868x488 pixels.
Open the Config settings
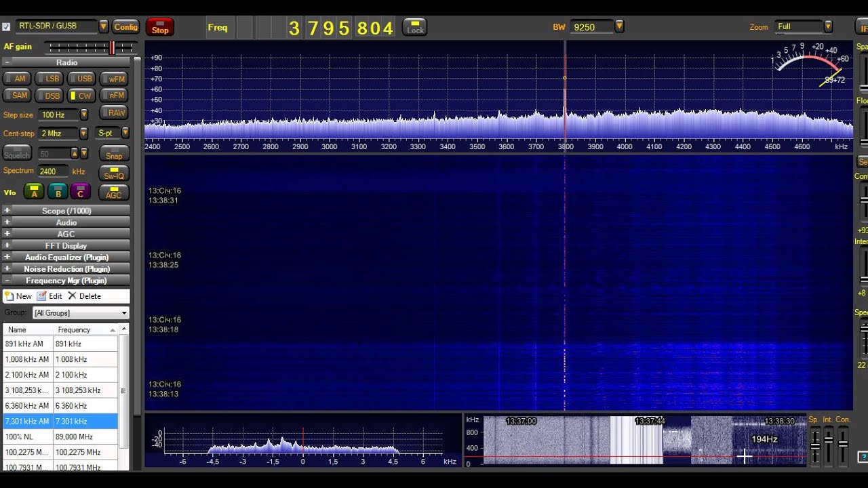(125, 26)
